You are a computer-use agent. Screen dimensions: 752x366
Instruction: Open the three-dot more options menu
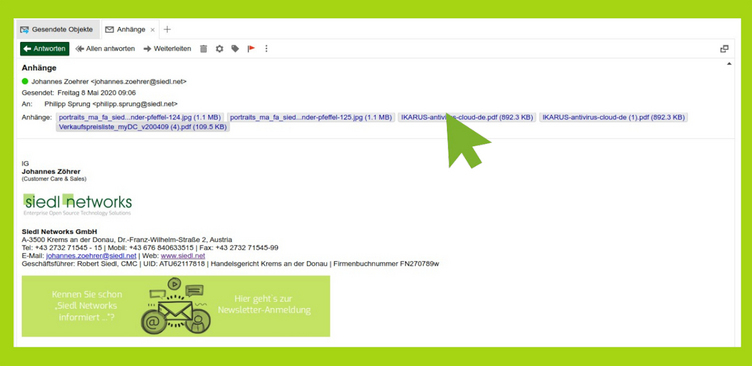(x=266, y=48)
